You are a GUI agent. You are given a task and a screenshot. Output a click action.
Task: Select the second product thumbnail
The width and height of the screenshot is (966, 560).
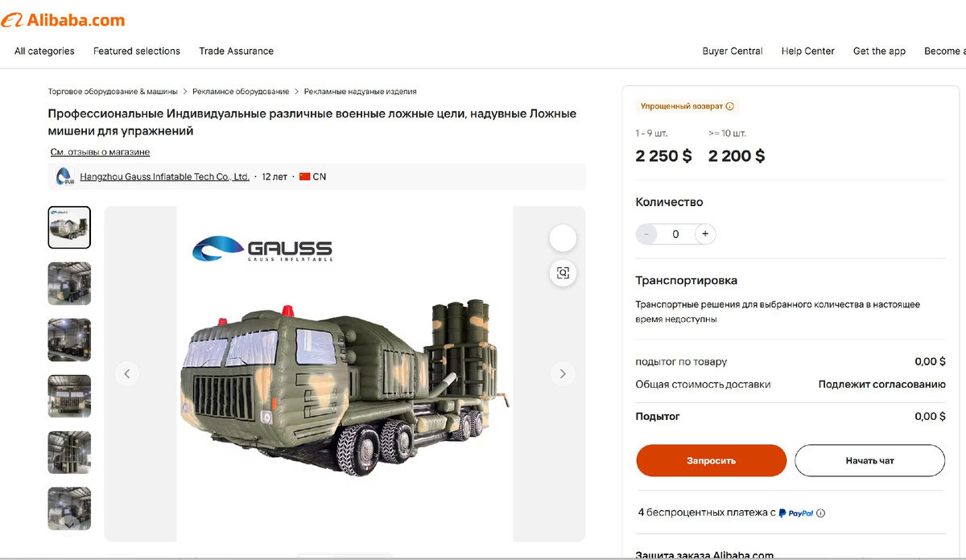69,283
